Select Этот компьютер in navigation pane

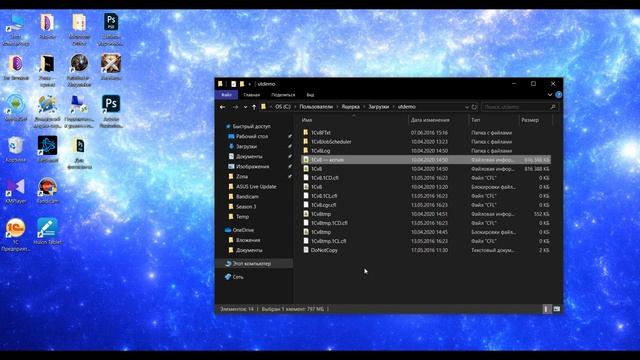(251, 264)
